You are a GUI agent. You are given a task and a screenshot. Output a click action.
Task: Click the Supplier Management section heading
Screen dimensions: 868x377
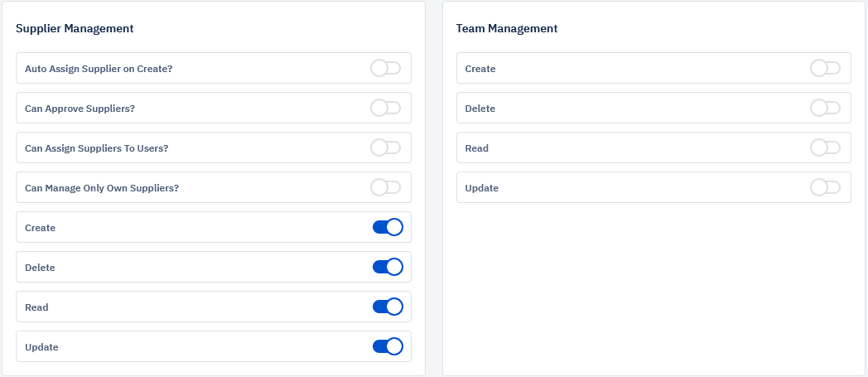[75, 28]
